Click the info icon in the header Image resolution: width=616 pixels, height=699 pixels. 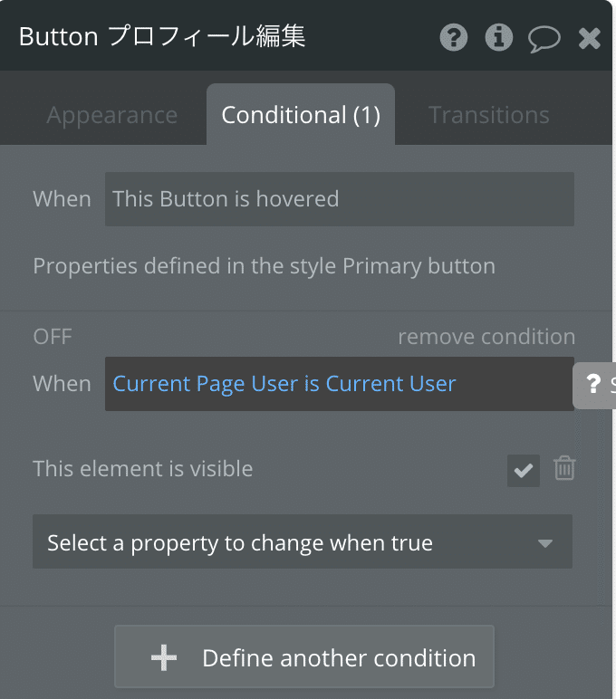498,37
